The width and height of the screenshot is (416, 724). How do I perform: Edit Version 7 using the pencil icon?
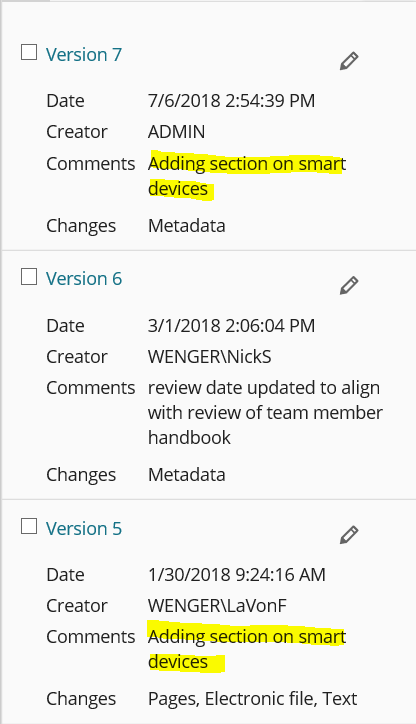pos(349,61)
